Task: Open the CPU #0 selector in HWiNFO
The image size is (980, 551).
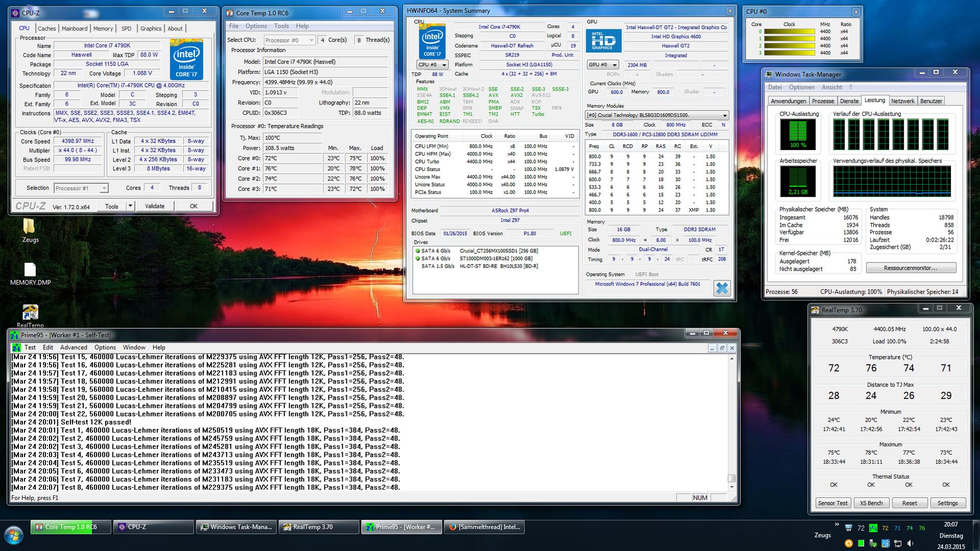Action: tap(432, 65)
